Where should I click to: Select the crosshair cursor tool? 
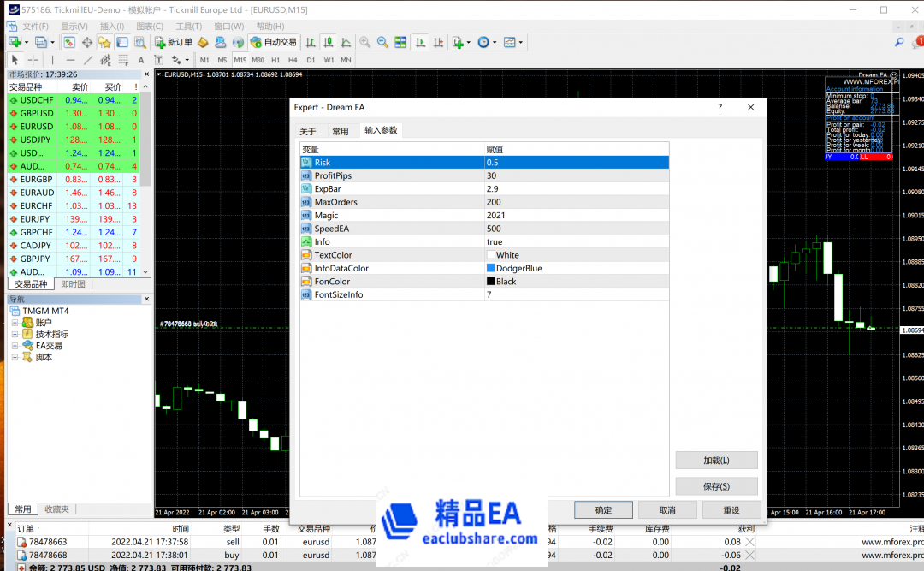pyautogui.click(x=33, y=60)
